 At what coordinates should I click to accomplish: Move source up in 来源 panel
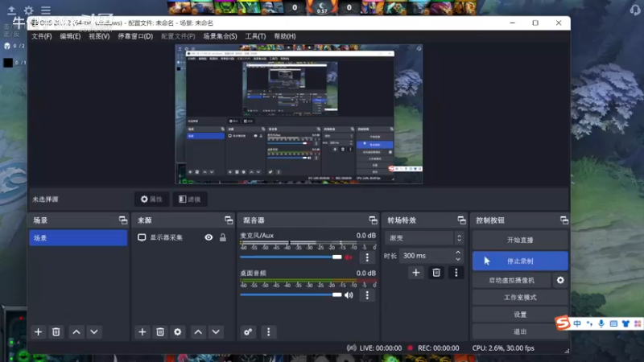[198, 331]
